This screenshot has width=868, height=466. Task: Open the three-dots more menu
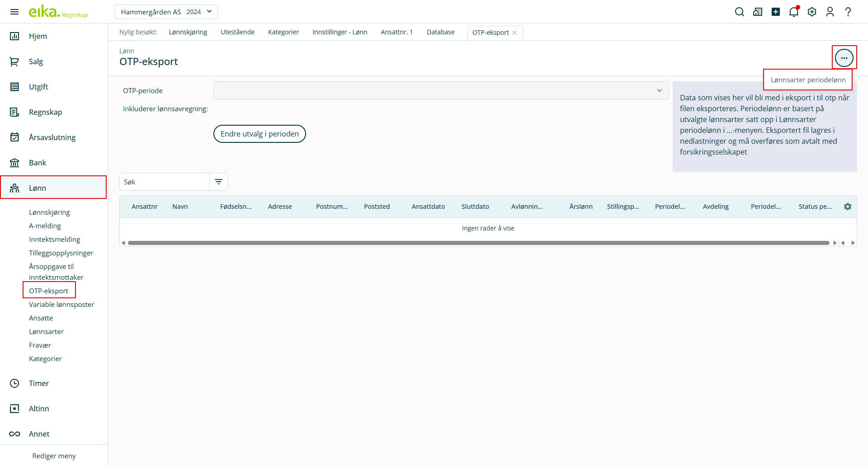(x=844, y=58)
